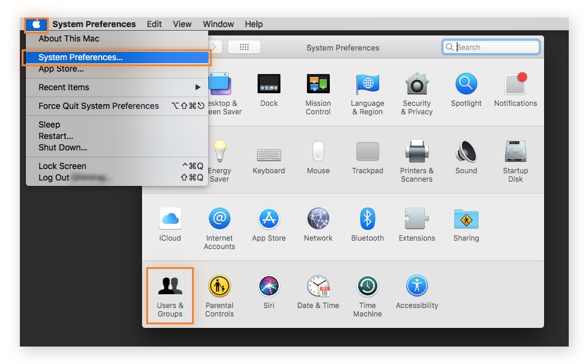The width and height of the screenshot is (588, 364).
Task: Open Time Machine preferences
Action: 367,292
